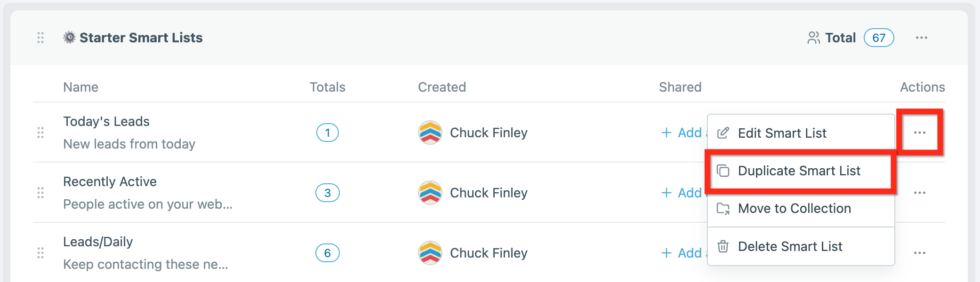The width and height of the screenshot is (980, 282).
Task: Open actions menu for Recently Active row
Action: click(x=919, y=193)
